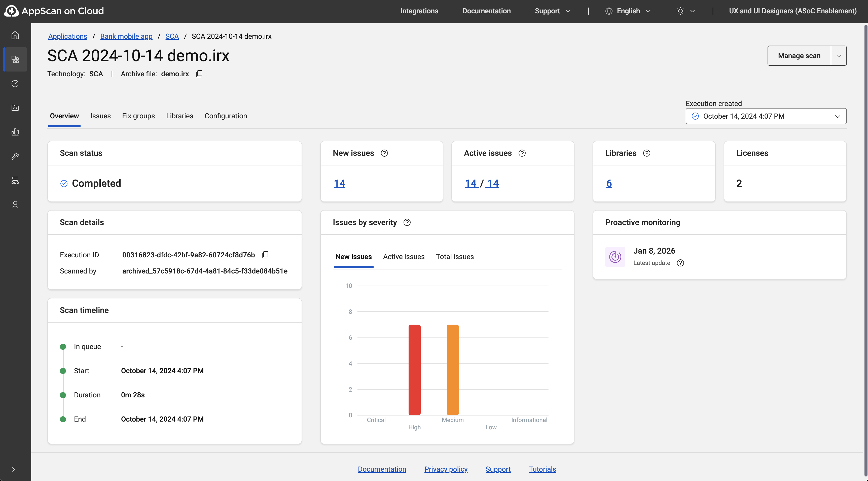Screen dimensions: 868x481
Task: Open the wrench tools sidebar icon
Action: click(15, 156)
